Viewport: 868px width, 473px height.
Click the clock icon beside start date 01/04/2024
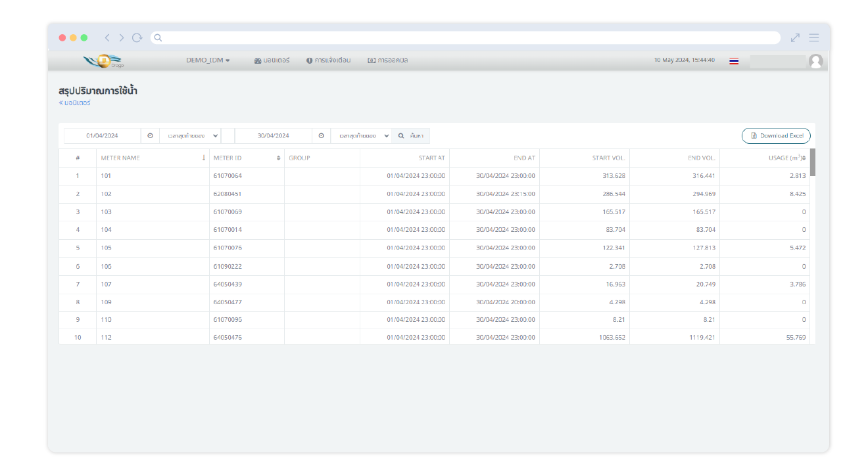(x=150, y=136)
